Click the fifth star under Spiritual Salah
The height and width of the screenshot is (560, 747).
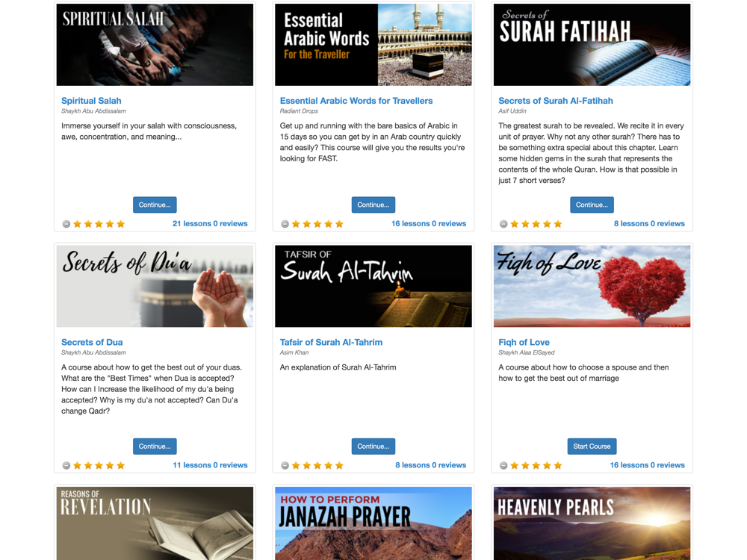click(120, 224)
